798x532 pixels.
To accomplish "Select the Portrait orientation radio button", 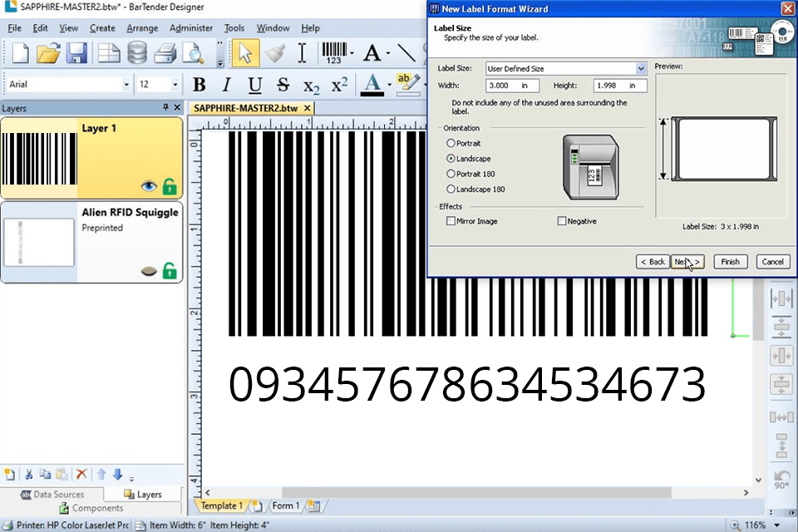I will 451,143.
